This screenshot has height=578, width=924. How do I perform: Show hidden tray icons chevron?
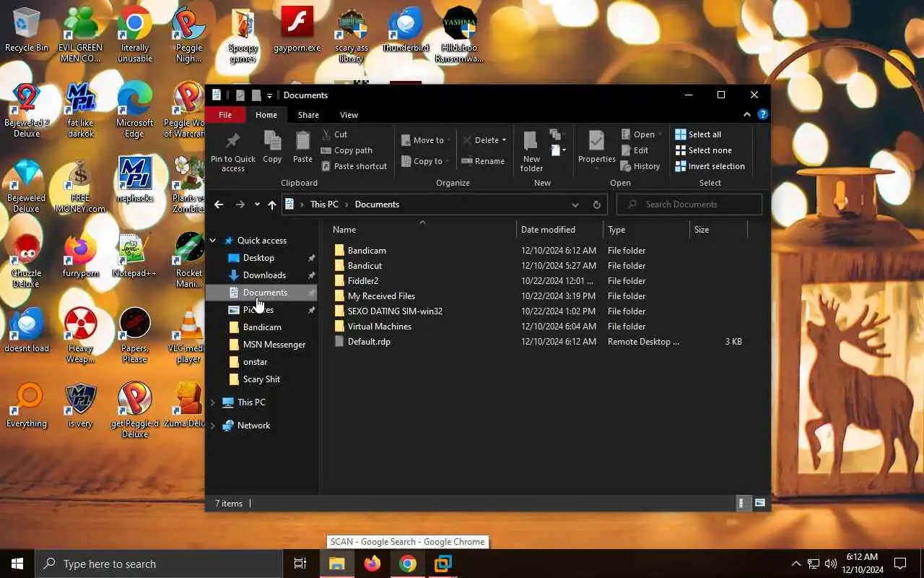point(796,564)
